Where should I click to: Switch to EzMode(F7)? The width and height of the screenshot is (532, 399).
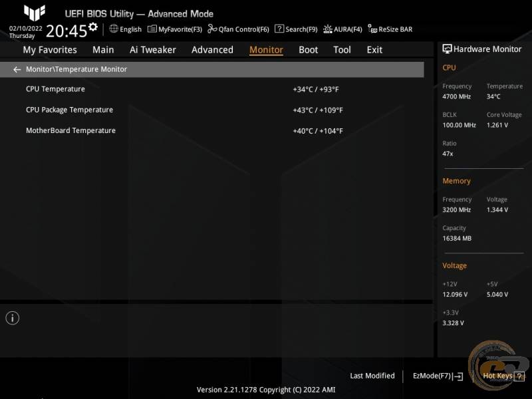[x=438, y=376]
